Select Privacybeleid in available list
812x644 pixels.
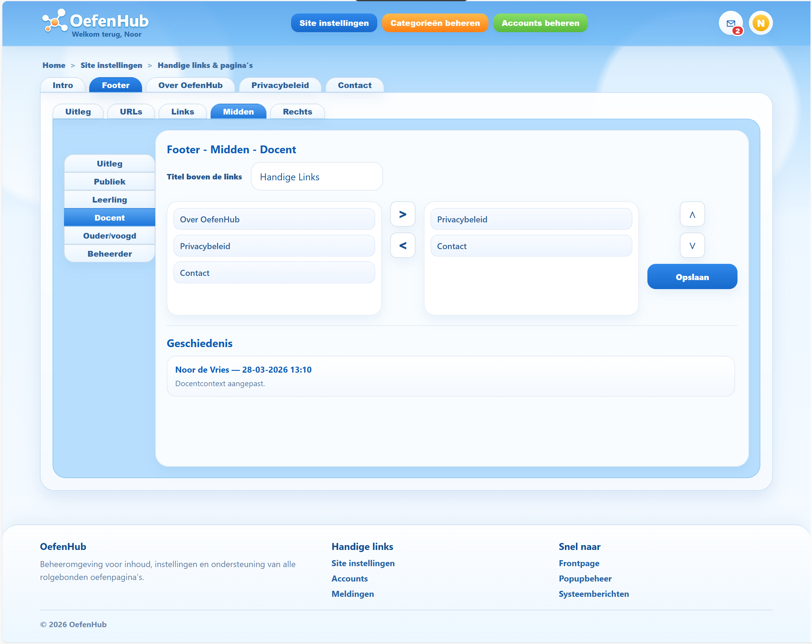coord(274,246)
